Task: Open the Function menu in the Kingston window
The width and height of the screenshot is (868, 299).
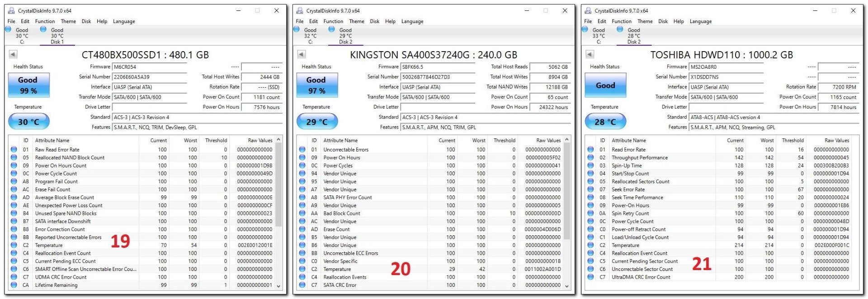Action: coord(333,21)
